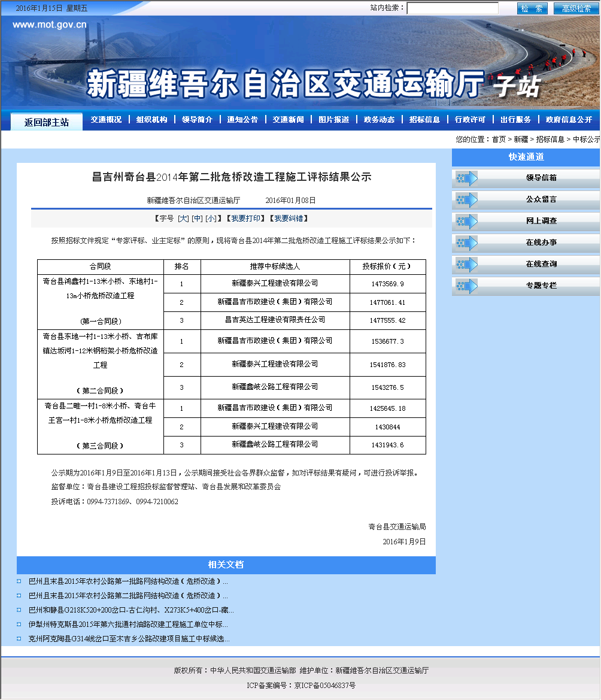Set font size to 中
The height and width of the screenshot is (700, 601).
(197, 219)
